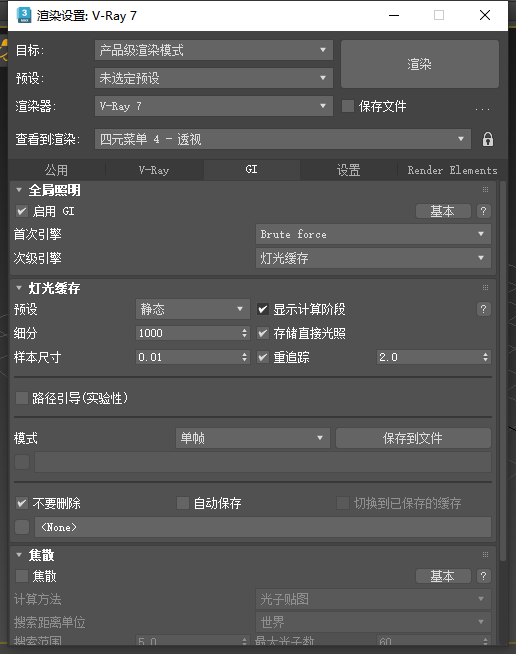
Task: Enable the 自动保存 checkbox
Action: click(183, 503)
